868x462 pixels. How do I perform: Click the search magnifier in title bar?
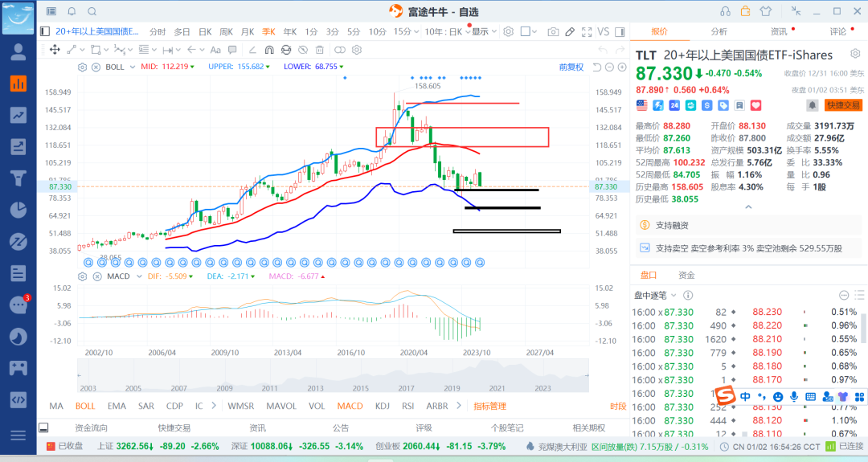pos(92,11)
